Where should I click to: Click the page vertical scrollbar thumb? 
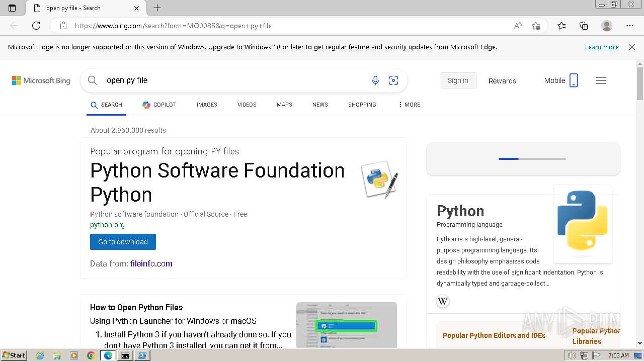[640, 83]
